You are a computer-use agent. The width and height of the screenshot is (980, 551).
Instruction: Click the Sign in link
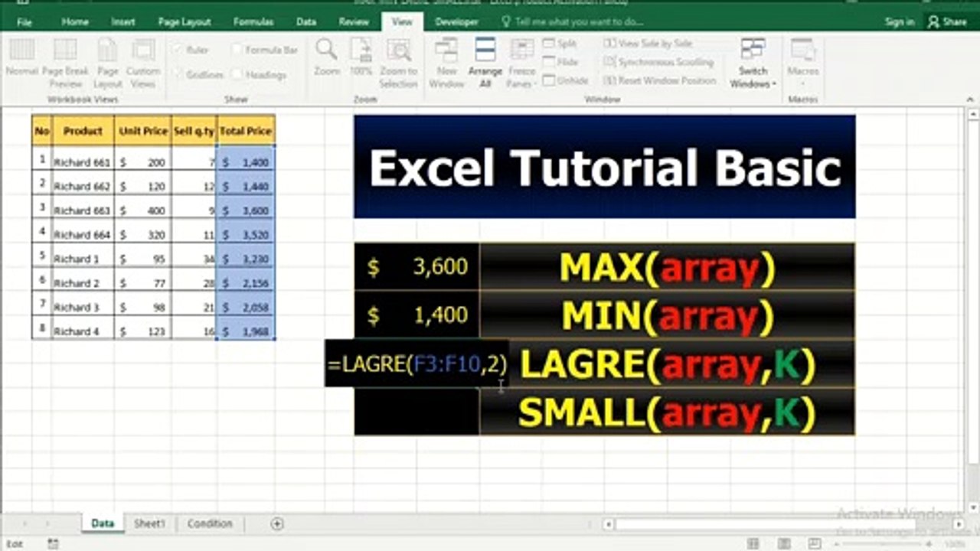pyautogui.click(x=899, y=22)
